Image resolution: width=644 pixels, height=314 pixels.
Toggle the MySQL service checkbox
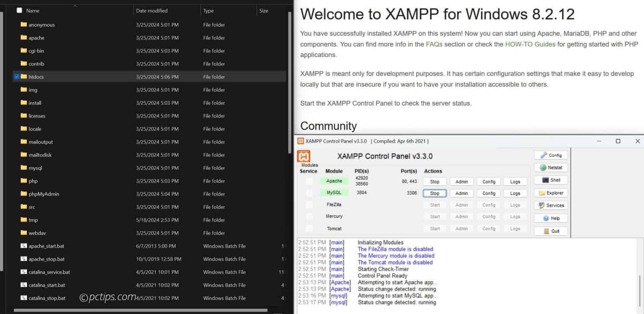click(309, 194)
